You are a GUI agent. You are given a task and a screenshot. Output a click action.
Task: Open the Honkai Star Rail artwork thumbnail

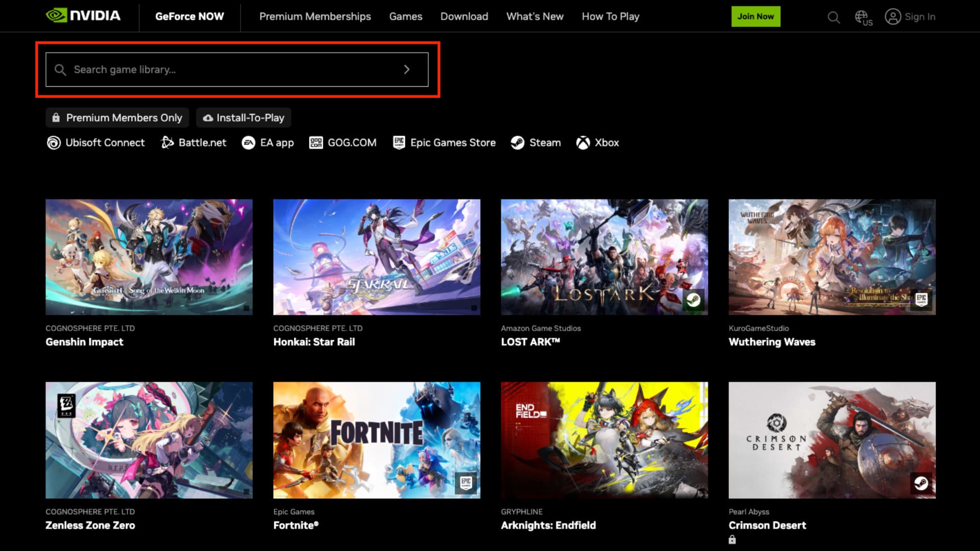[377, 257]
